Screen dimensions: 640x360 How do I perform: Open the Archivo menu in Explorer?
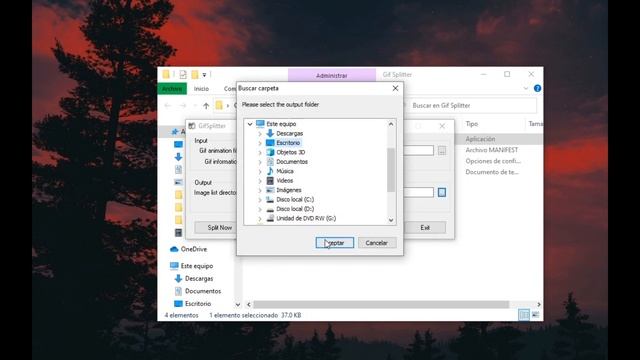pyautogui.click(x=172, y=89)
